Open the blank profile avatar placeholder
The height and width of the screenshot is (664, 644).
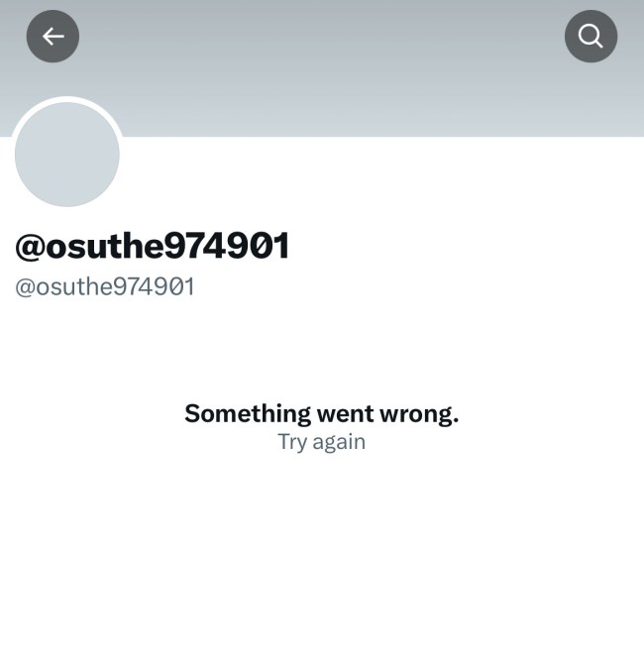[67, 155]
